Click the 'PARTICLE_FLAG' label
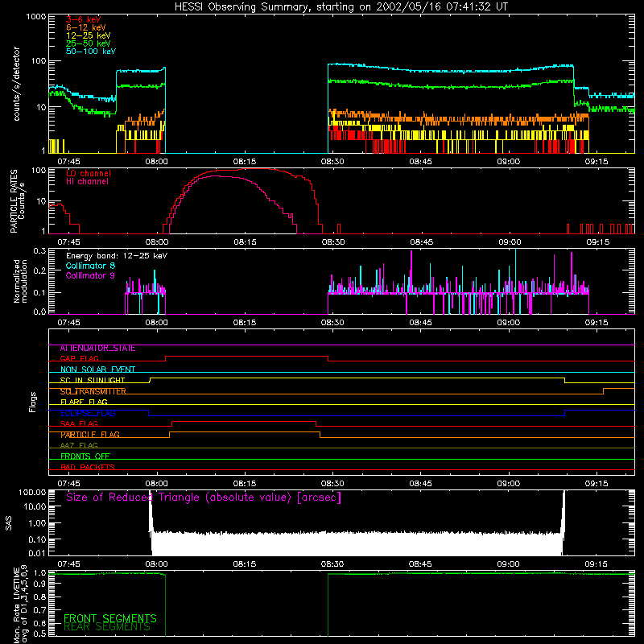This screenshot has width=644, height=644. click(90, 435)
